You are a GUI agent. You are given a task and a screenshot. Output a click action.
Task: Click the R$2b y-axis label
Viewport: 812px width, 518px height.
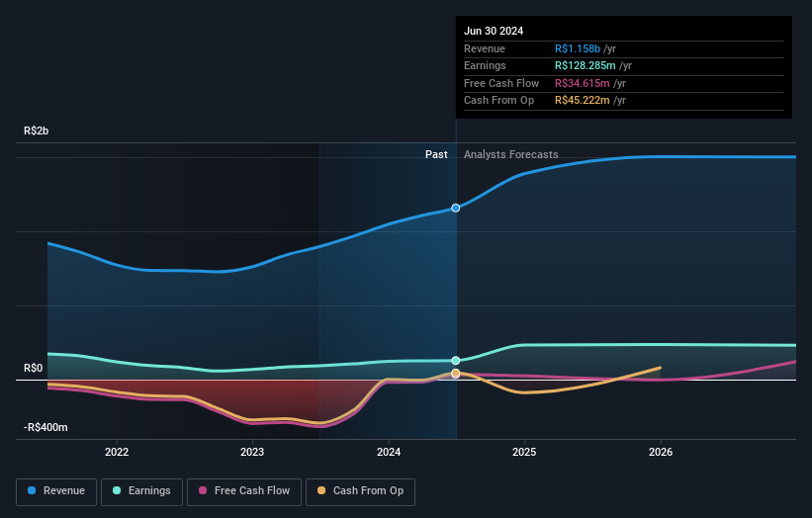[37, 130]
